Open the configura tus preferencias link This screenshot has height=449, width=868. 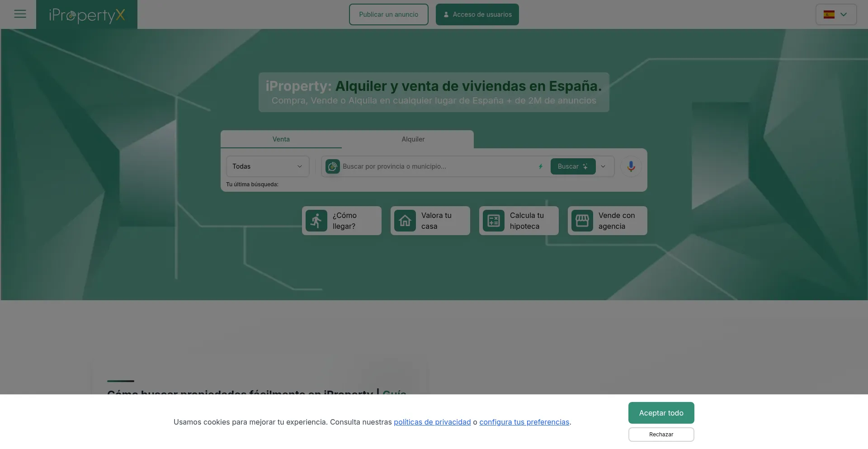pyautogui.click(x=524, y=422)
